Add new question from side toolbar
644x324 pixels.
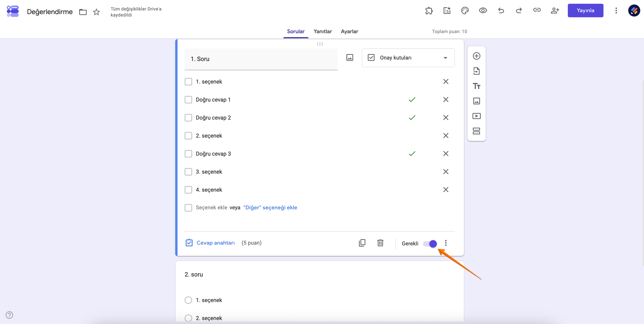tap(476, 56)
